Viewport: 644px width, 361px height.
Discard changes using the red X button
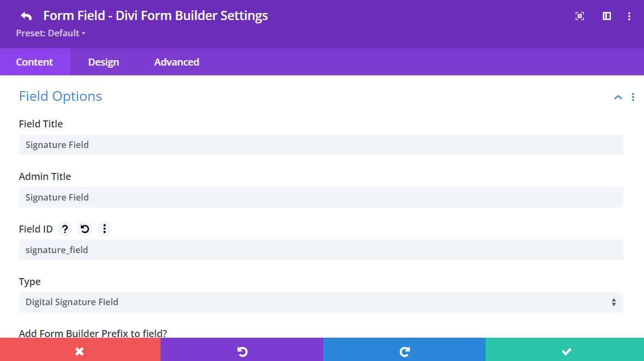click(x=80, y=350)
